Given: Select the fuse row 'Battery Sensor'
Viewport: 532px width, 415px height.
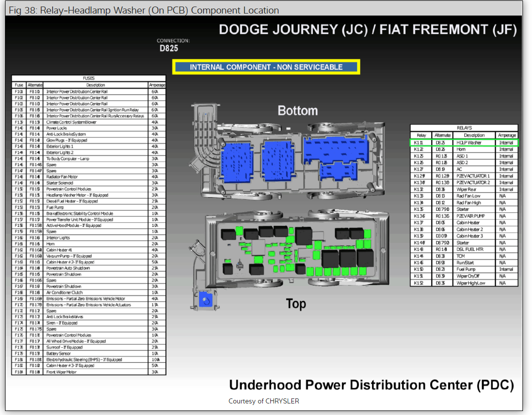Looking at the screenshot, I should click(89, 354).
